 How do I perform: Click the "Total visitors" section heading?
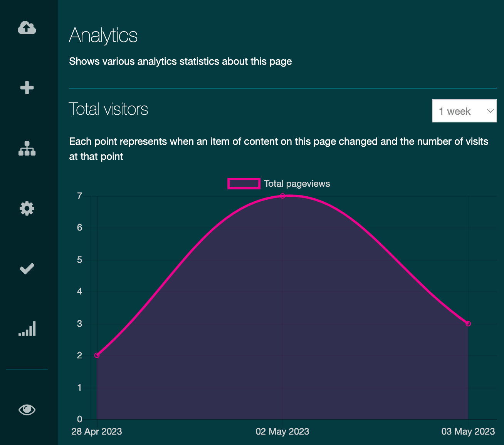click(x=108, y=109)
